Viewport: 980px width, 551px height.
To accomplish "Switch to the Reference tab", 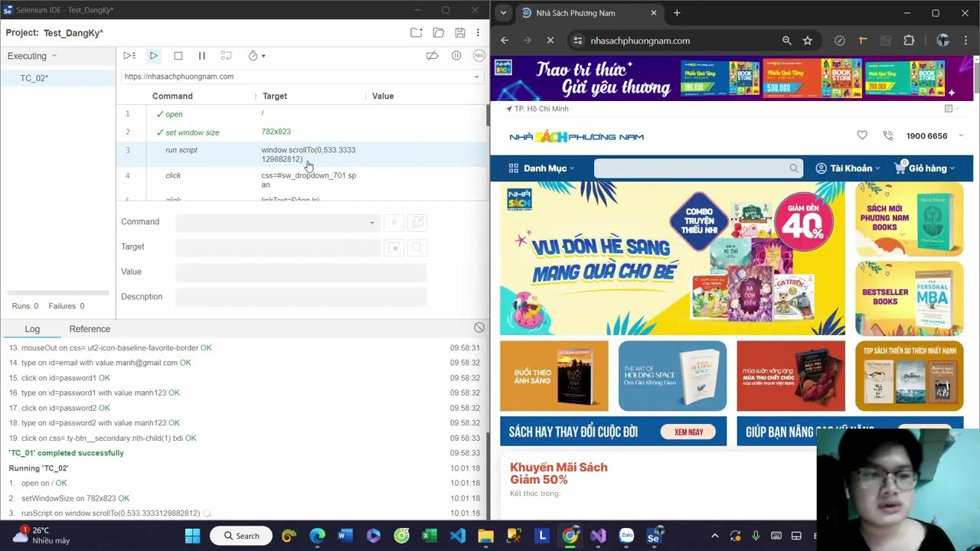I will coord(90,329).
